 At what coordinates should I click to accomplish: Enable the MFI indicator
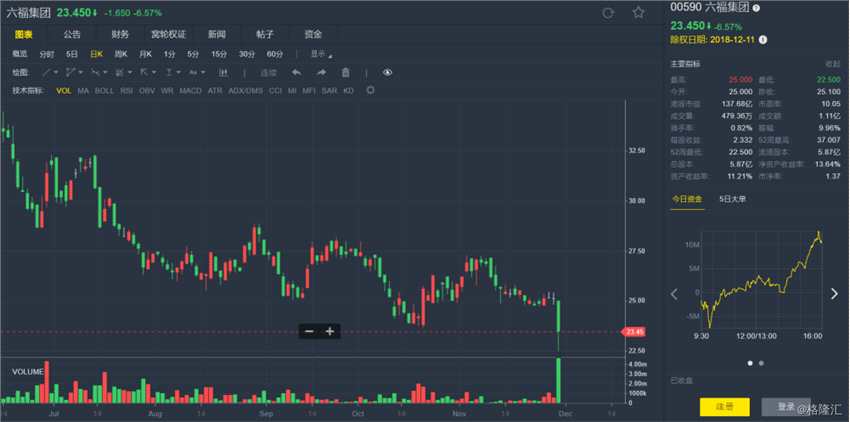coord(309,91)
